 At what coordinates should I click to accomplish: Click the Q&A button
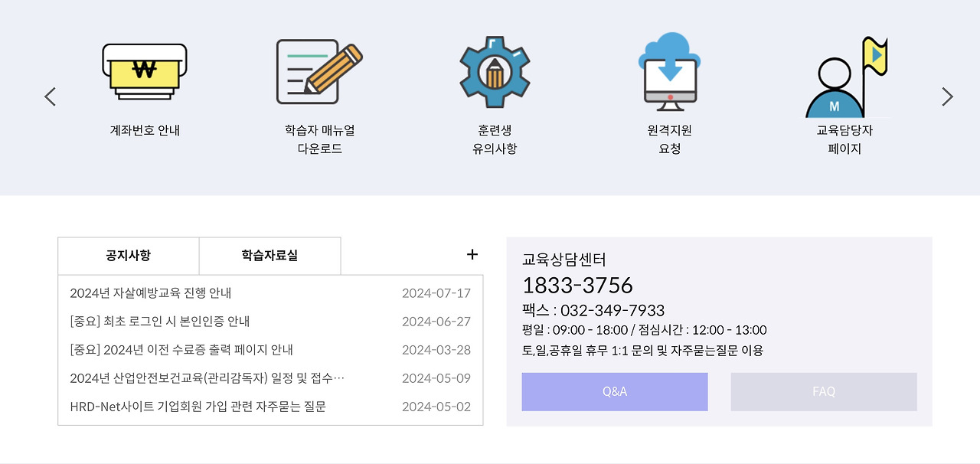click(614, 391)
